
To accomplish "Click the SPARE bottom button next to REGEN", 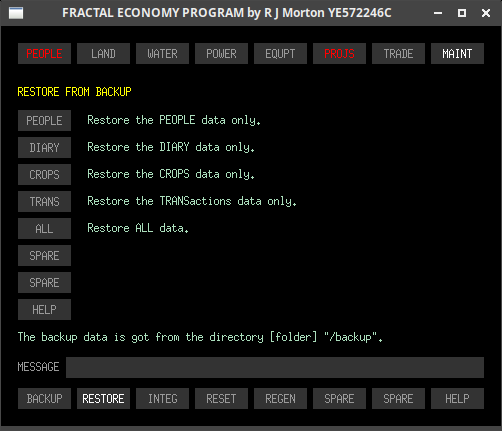I will pyautogui.click(x=339, y=398).
